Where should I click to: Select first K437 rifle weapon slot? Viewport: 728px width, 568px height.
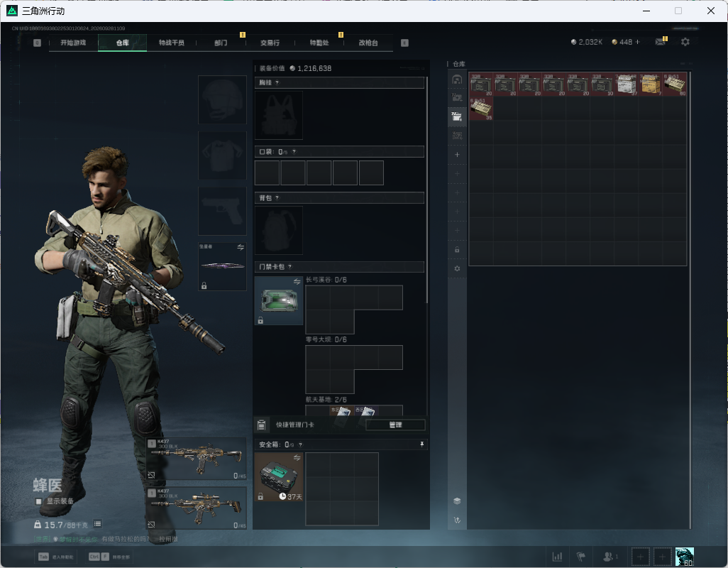[197, 459]
